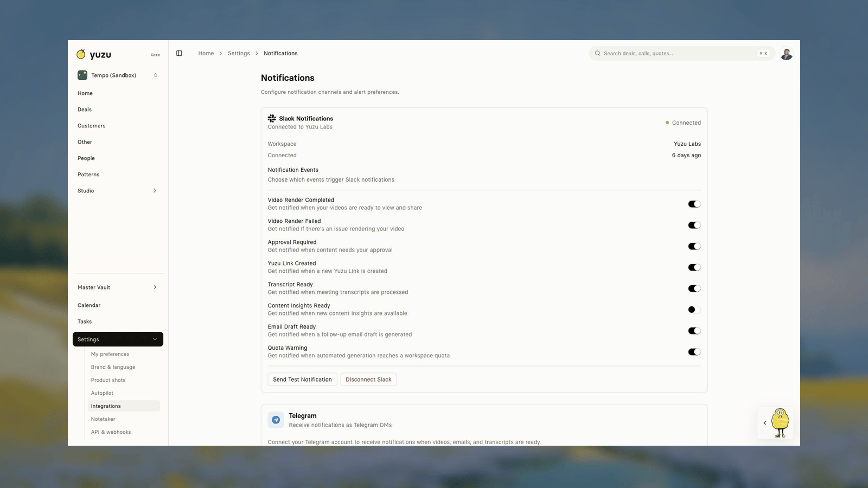Click the Yuzu Labs workspace value
Image resolution: width=868 pixels, height=488 pixels.
click(687, 144)
